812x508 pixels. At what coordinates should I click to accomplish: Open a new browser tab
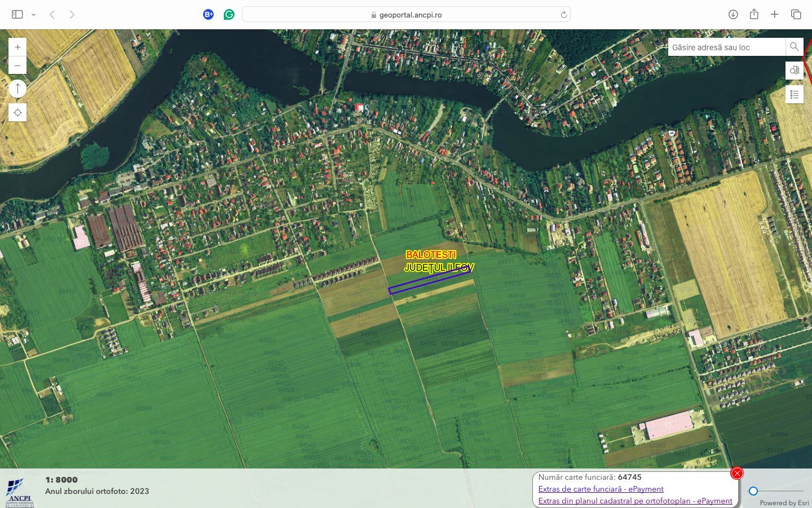[x=775, y=15]
